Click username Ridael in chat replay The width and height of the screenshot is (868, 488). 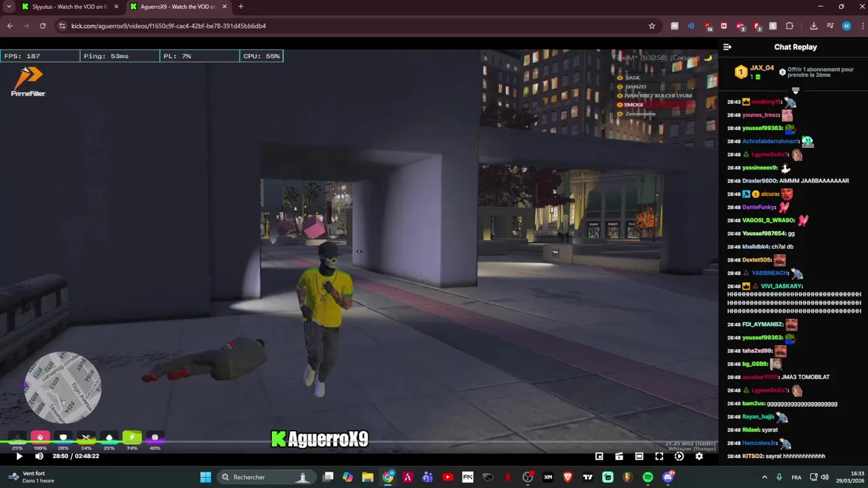click(x=751, y=430)
